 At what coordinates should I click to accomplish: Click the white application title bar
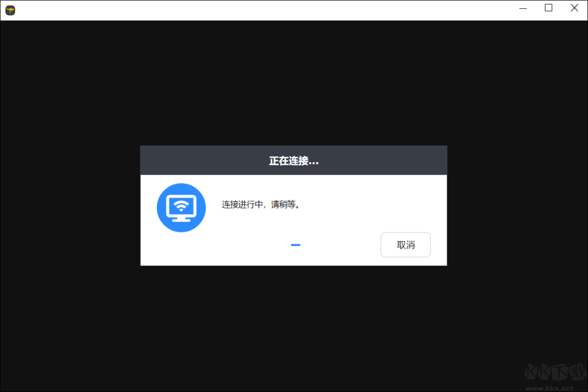tap(272, 9)
